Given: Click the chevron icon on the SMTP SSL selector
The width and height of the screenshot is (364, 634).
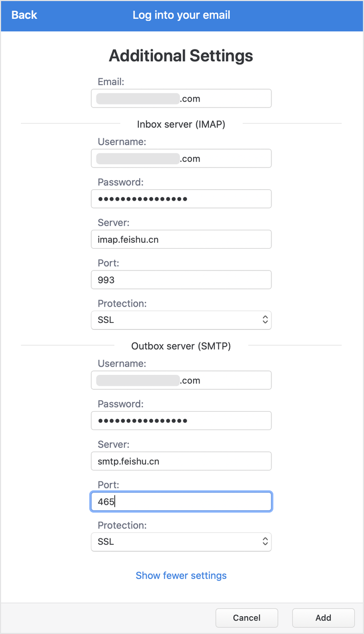Looking at the screenshot, I should tap(264, 542).
